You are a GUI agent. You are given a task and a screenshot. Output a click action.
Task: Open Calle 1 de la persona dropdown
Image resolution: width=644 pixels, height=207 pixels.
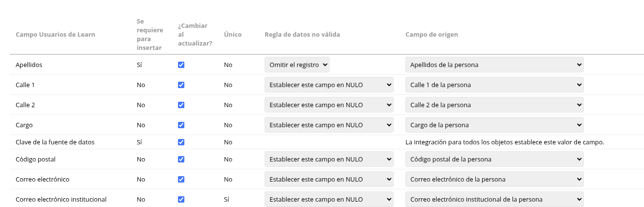coord(494,85)
